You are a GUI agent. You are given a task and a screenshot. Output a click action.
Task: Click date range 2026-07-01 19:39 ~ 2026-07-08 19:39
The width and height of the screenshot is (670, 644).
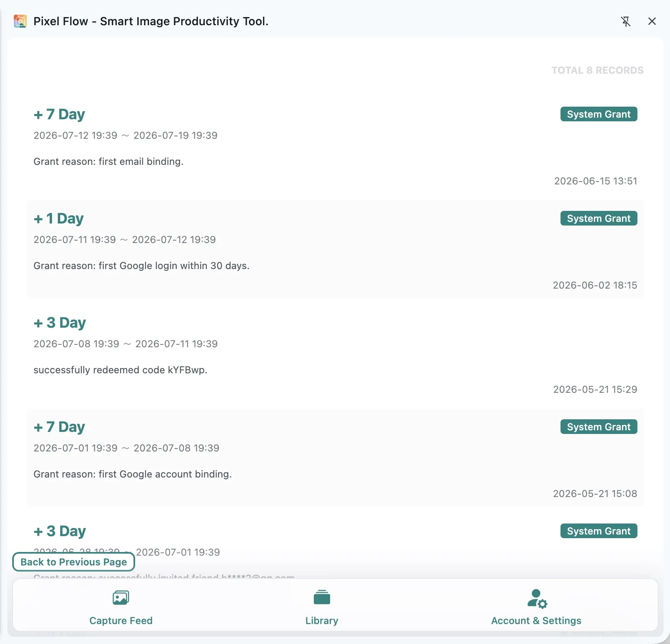click(x=126, y=448)
